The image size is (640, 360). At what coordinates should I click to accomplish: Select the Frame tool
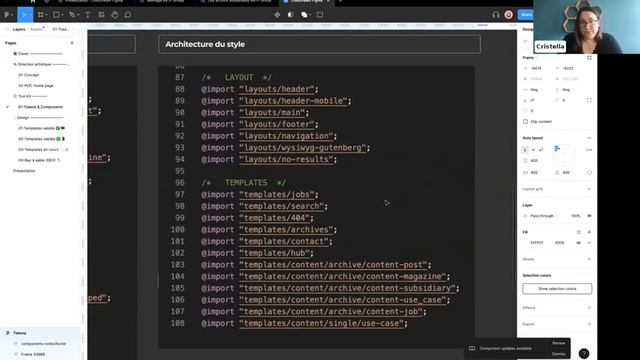pos(40,15)
